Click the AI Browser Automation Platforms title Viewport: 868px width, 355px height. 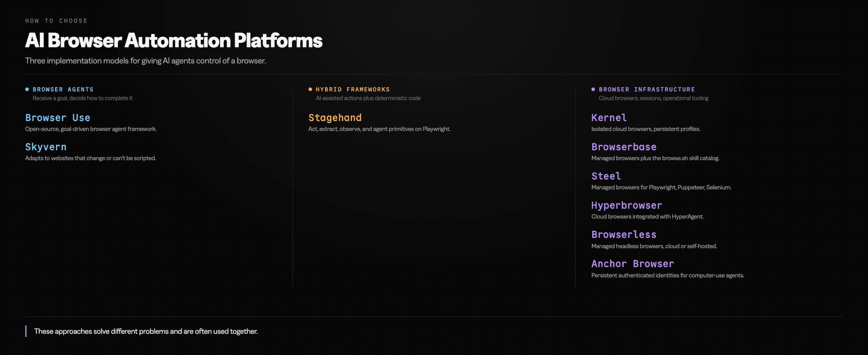[174, 40]
